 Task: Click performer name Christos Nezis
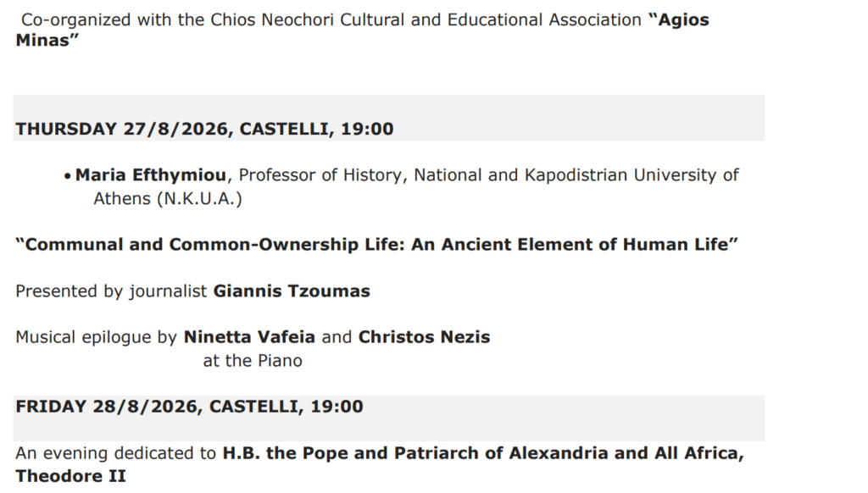click(x=424, y=337)
